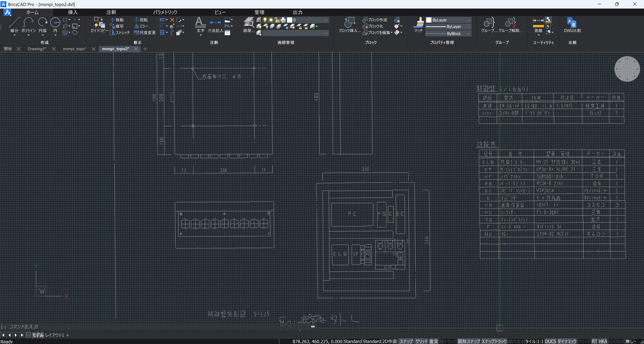Toggle グリッド display in the status bar
Screen dimensions: 644x344
[x=421, y=341]
